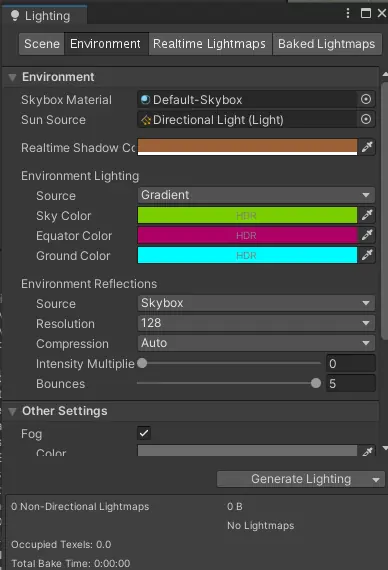The image size is (388, 570).
Task: Click the Default-Skybox sphere icon
Action: [145, 99]
